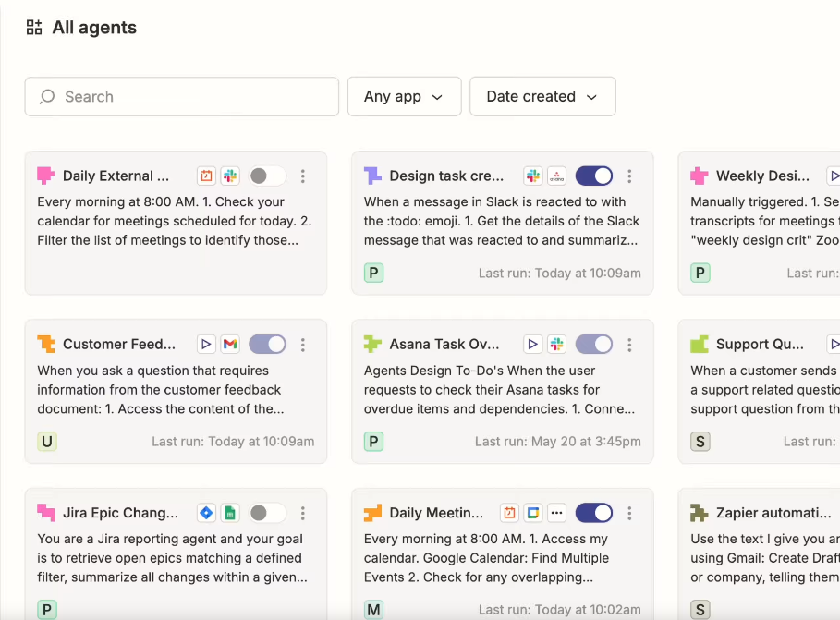
Task: Click the M owner badge on Daily Meetin... card
Action: (374, 609)
